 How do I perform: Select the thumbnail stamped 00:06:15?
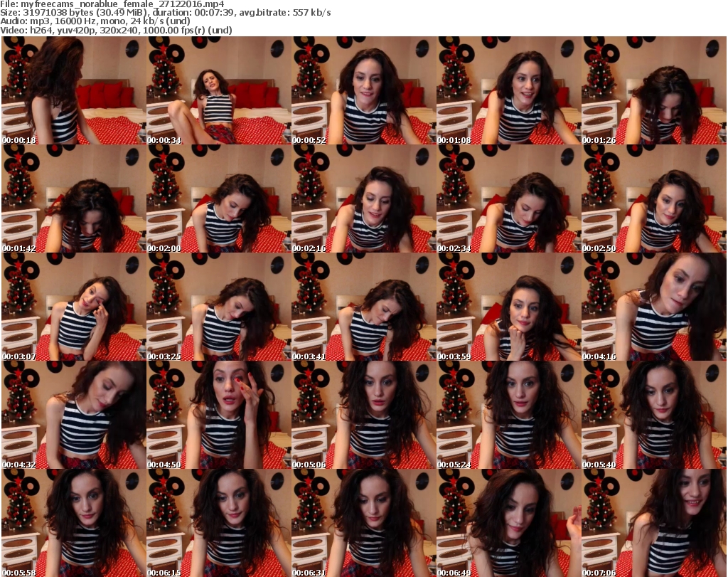click(x=219, y=523)
